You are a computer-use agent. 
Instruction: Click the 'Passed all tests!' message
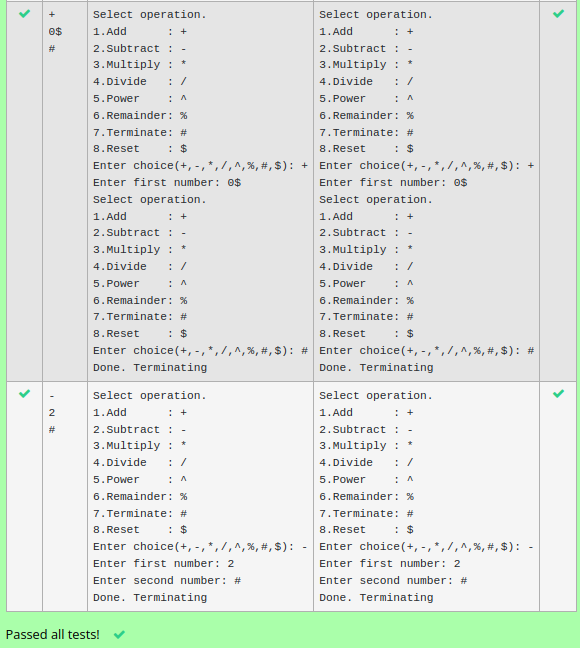click(x=53, y=634)
